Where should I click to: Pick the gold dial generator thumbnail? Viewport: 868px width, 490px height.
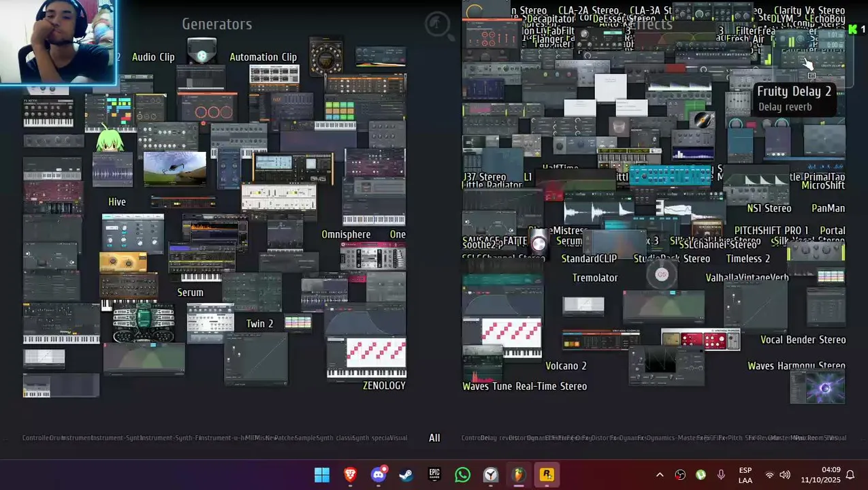tap(326, 57)
